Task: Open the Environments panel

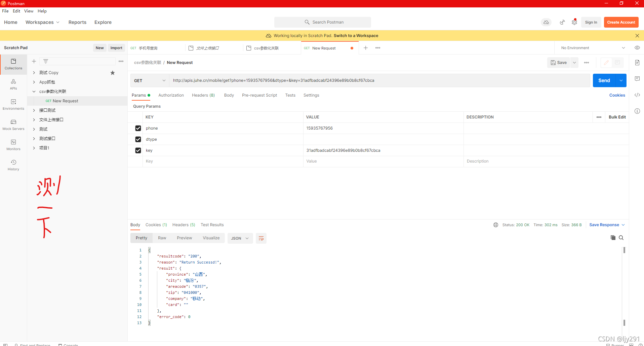Action: (13, 104)
